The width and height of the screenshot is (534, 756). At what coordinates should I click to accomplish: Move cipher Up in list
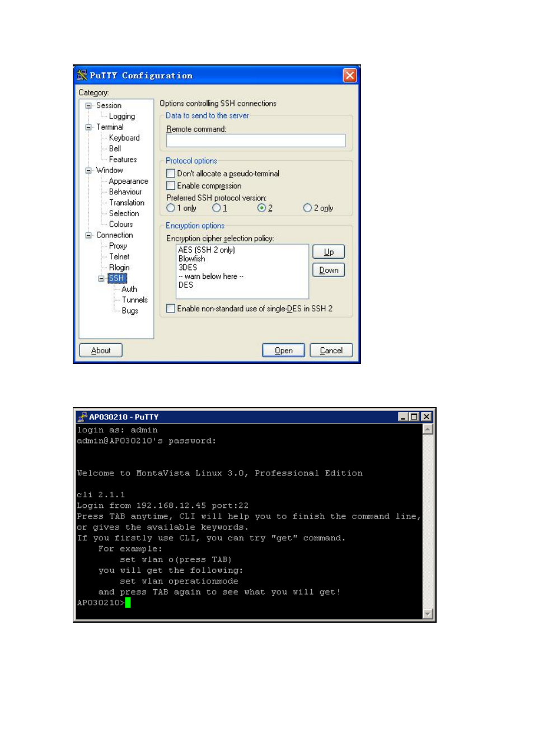[329, 252]
